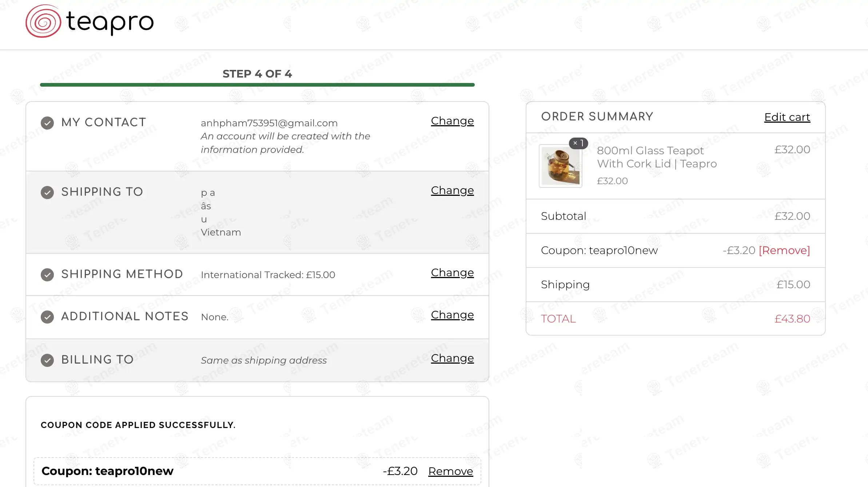Open the Edit cart link
Image resolution: width=868 pixels, height=487 pixels.
coord(787,117)
